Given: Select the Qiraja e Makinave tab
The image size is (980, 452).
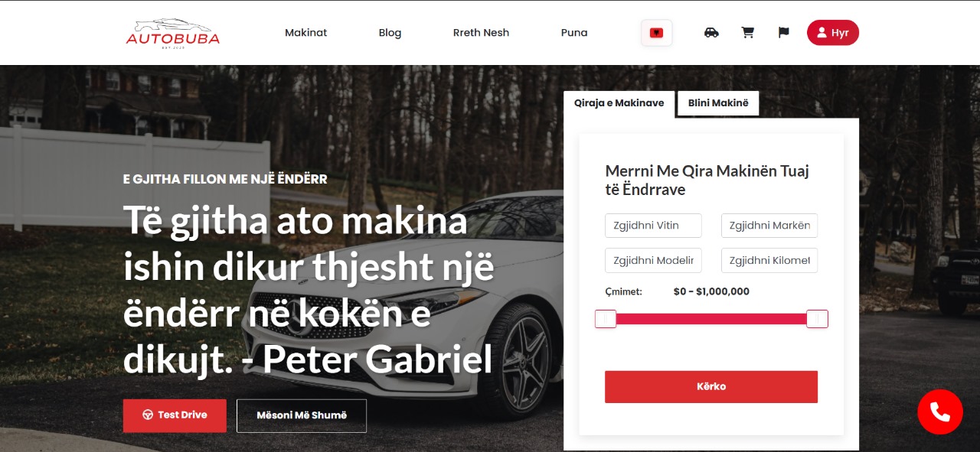Looking at the screenshot, I should pos(619,104).
